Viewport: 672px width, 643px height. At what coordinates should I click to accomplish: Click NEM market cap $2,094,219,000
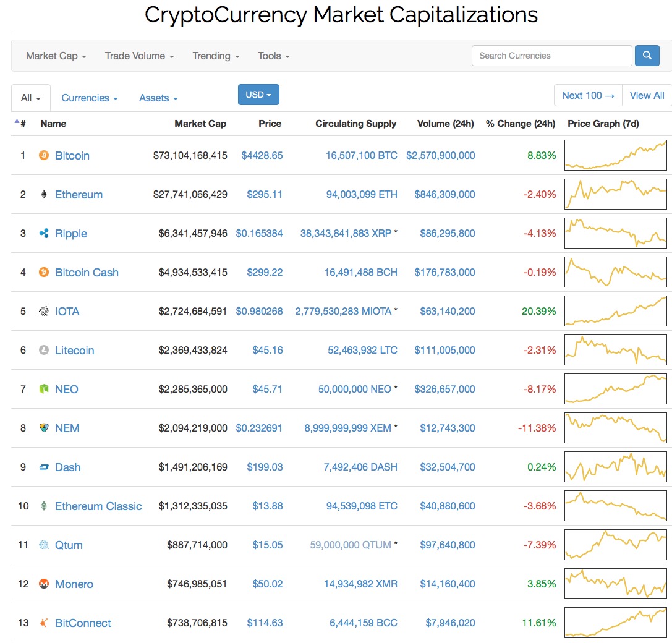click(x=193, y=428)
